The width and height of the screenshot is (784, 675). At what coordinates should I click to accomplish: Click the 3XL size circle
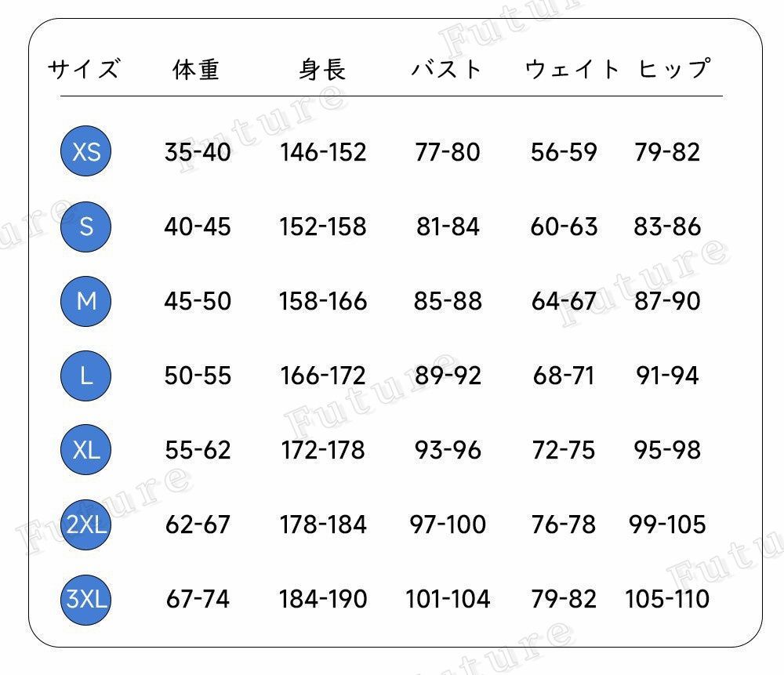coord(85,599)
